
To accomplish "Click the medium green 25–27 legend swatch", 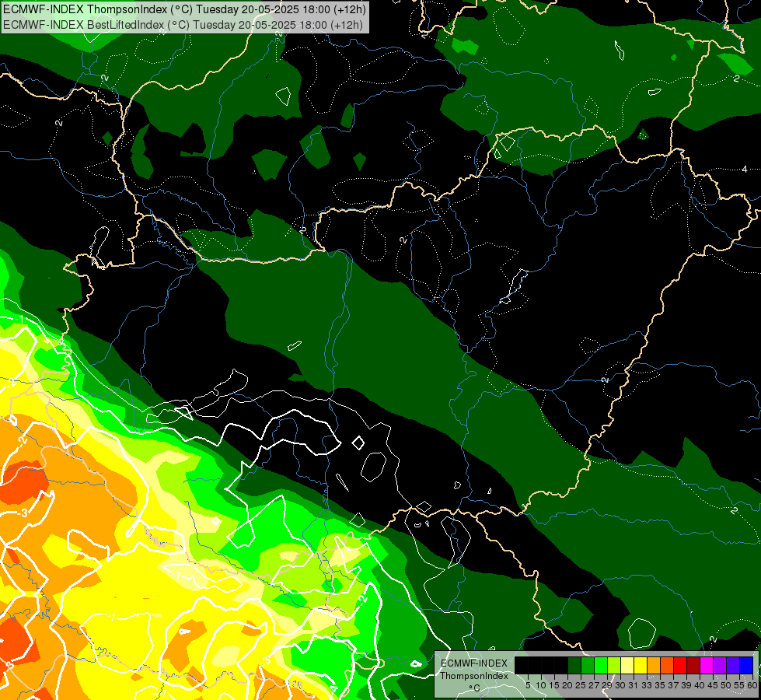I will (588, 665).
